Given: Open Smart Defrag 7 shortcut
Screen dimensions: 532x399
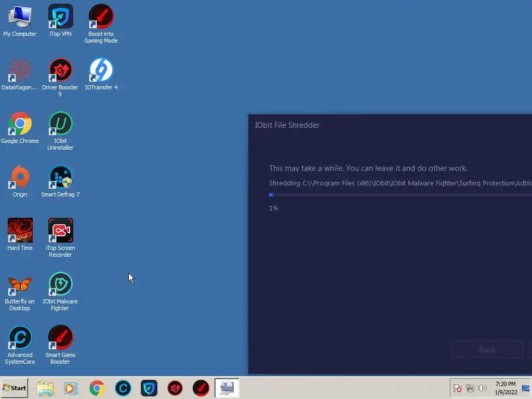Looking at the screenshot, I should [x=60, y=181].
